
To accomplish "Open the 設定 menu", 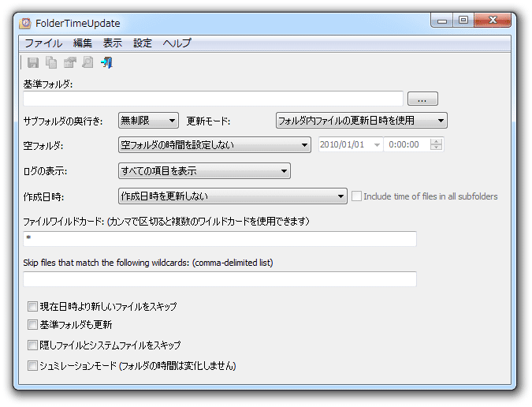I will [x=143, y=43].
